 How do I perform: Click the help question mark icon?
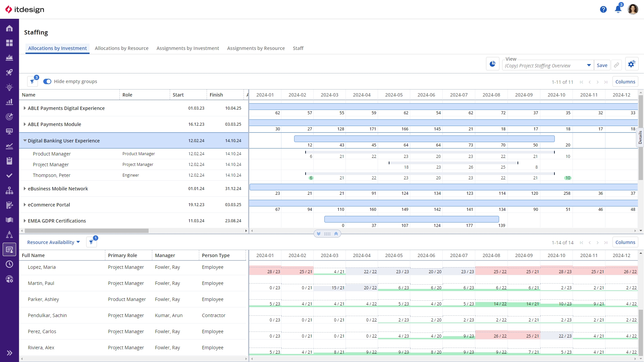603,9
